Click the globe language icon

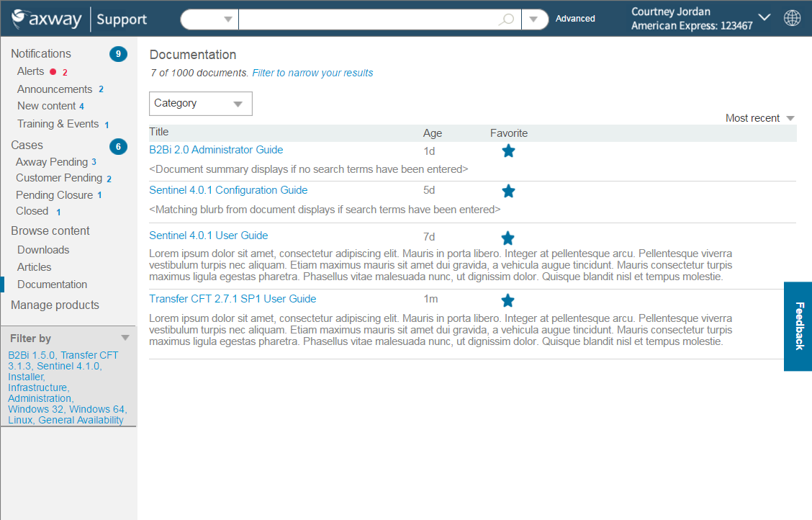tap(792, 18)
